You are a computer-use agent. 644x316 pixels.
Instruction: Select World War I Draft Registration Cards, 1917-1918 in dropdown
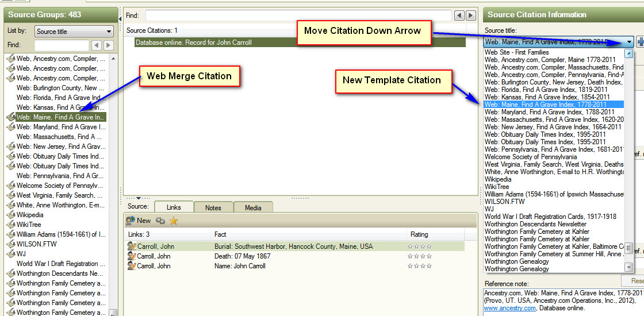click(x=554, y=216)
